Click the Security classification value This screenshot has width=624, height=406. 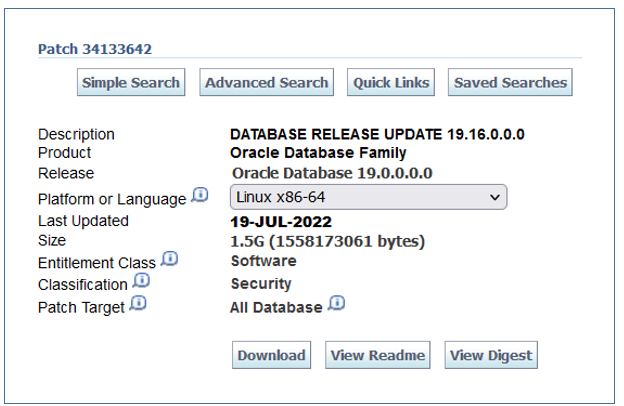click(261, 284)
